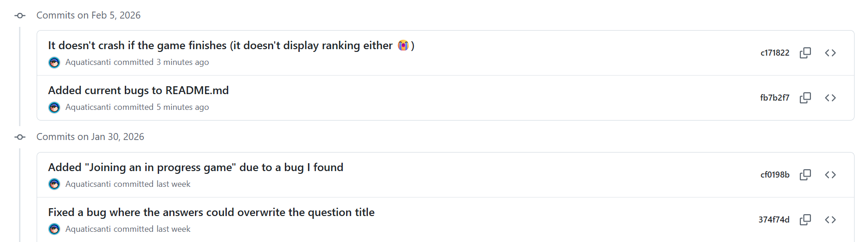Open commit about joining an in progress game
Viewport: 868px width, 242px height.
[195, 167]
